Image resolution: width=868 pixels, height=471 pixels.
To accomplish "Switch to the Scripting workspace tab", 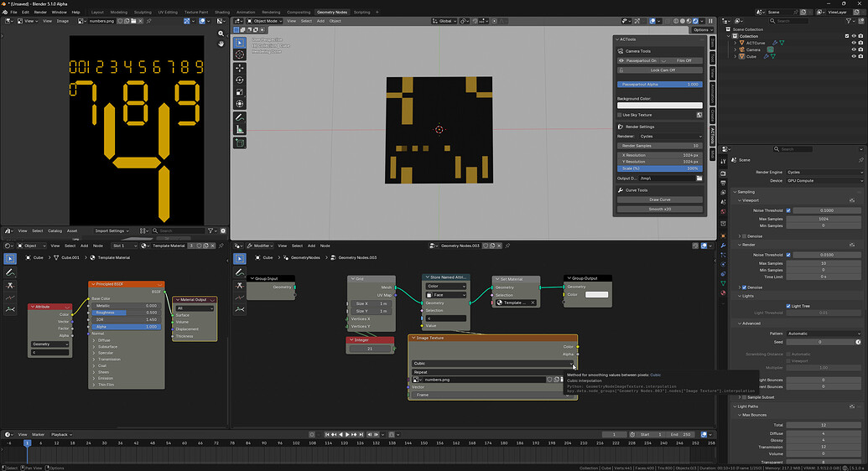I will pyautogui.click(x=361, y=13).
